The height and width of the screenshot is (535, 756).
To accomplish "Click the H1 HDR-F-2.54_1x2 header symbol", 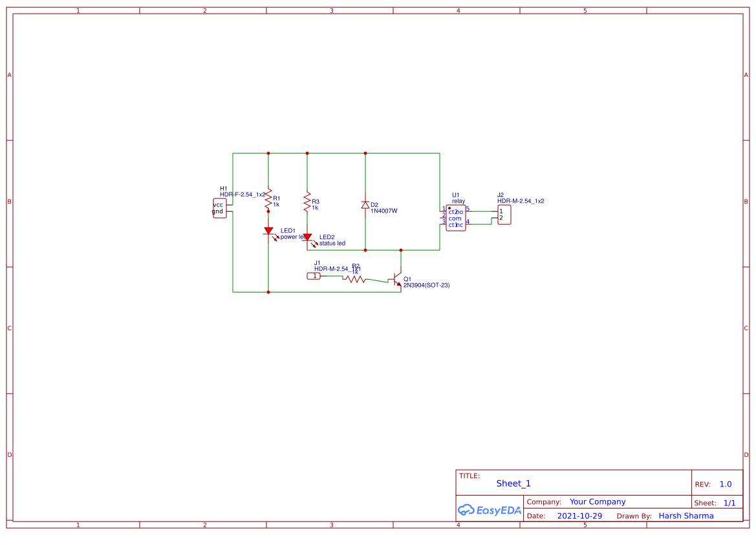I will pos(219,207).
